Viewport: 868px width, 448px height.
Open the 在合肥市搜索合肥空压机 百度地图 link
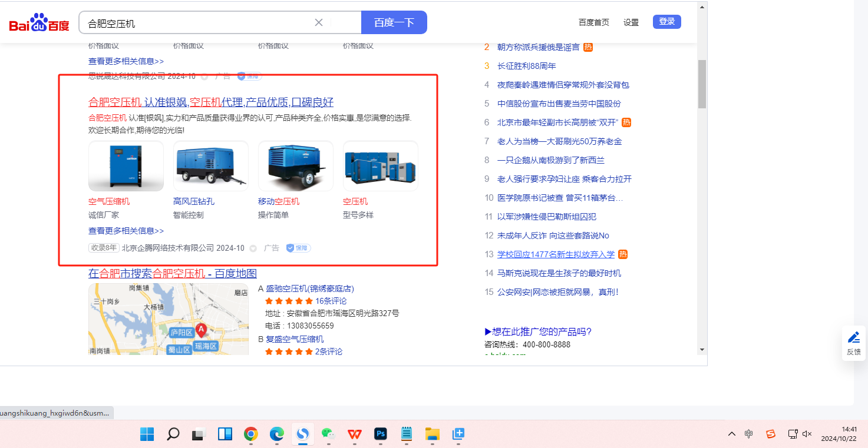[172, 273]
